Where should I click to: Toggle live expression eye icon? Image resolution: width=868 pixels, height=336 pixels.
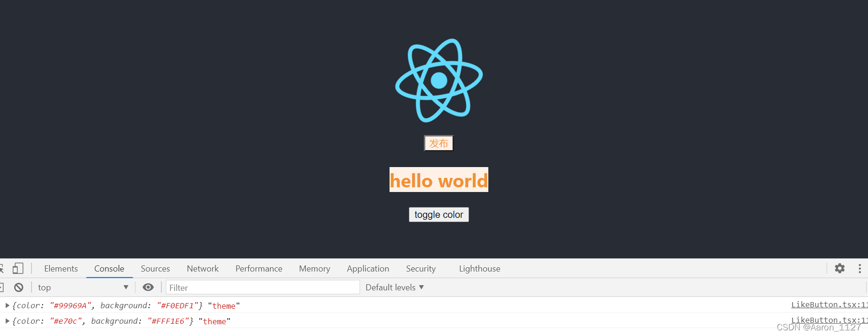click(148, 287)
